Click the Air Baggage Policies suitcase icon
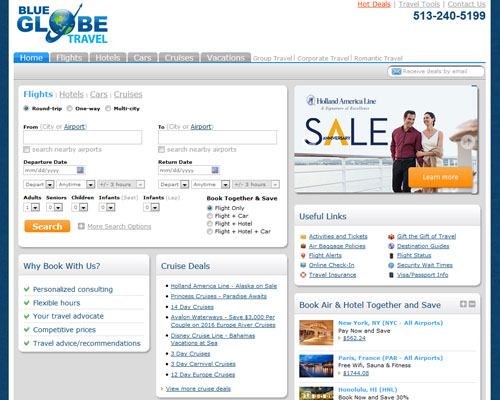This screenshot has height=400, width=500. [x=303, y=246]
